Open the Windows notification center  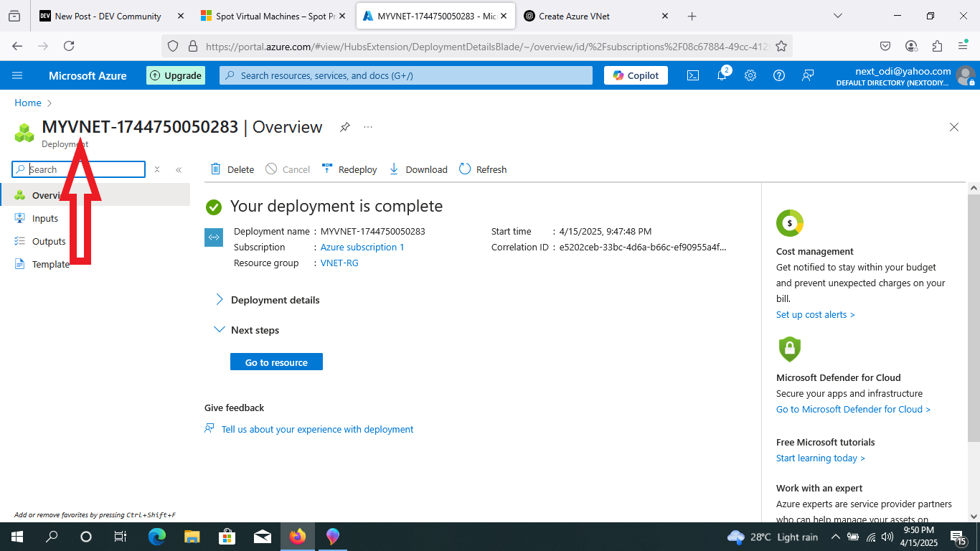[958, 537]
